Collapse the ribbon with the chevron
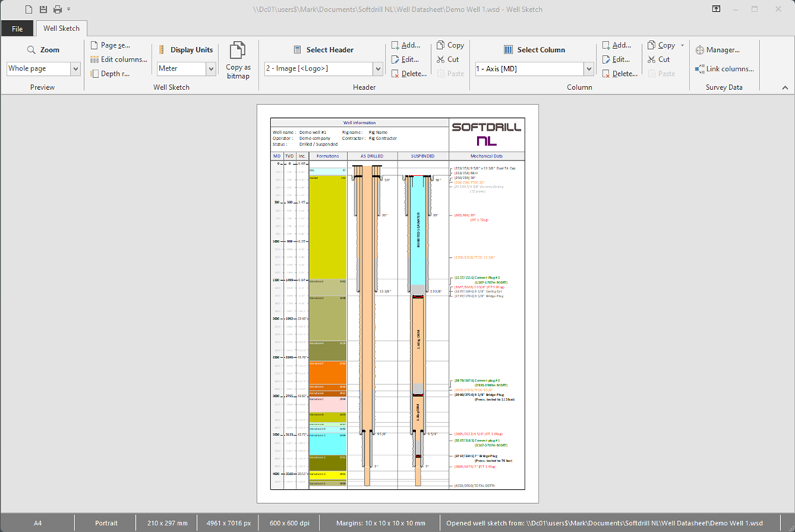The image size is (795, 532). tap(785, 88)
